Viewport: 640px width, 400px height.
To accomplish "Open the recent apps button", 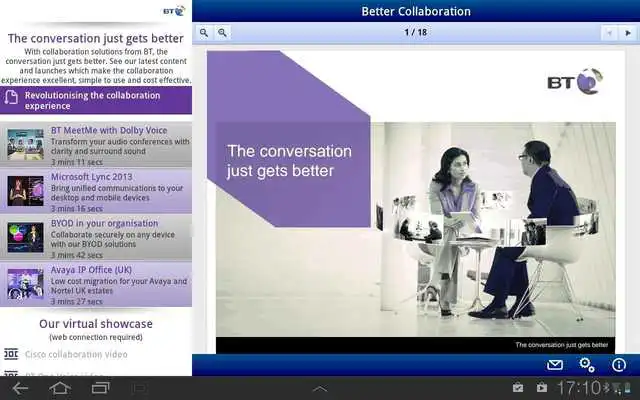I will [x=100, y=388].
